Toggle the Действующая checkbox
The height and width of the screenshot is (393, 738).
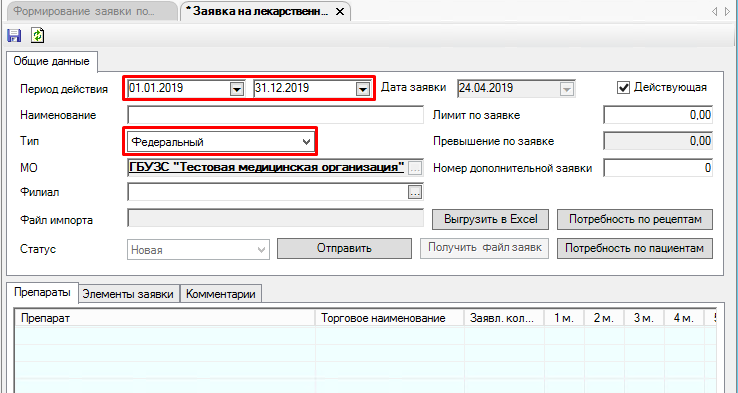tap(623, 88)
